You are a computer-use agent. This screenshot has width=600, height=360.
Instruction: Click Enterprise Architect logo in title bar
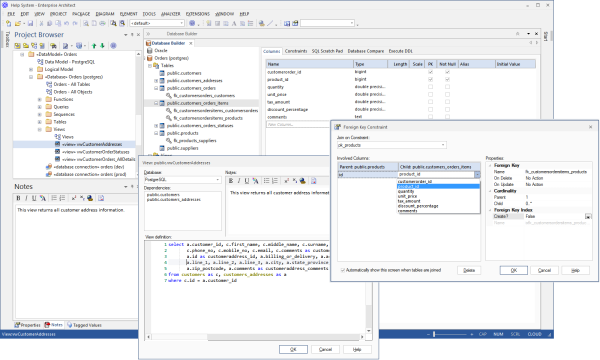[5, 5]
